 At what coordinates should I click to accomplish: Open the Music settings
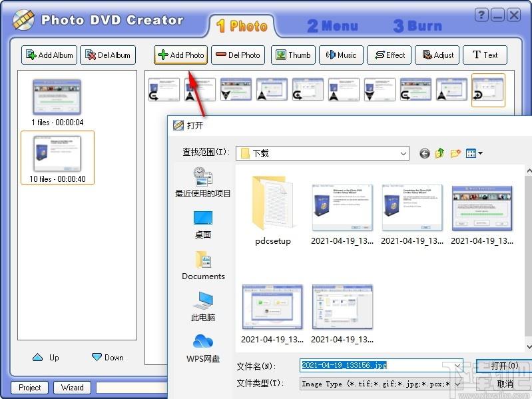(341, 55)
